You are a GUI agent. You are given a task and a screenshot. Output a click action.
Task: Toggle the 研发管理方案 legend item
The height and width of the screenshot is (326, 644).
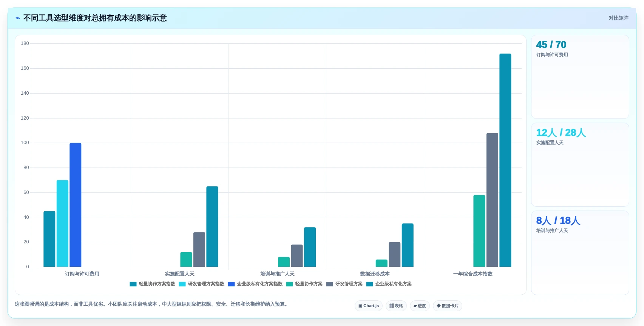point(344,284)
